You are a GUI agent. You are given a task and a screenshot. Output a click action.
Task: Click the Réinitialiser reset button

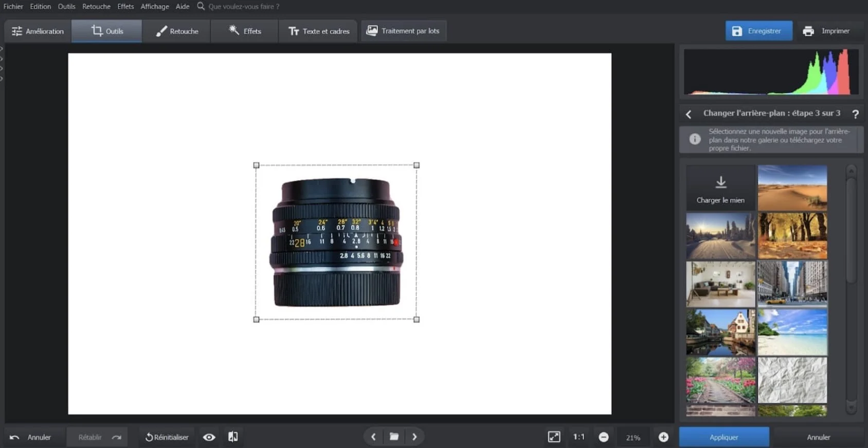tap(167, 437)
